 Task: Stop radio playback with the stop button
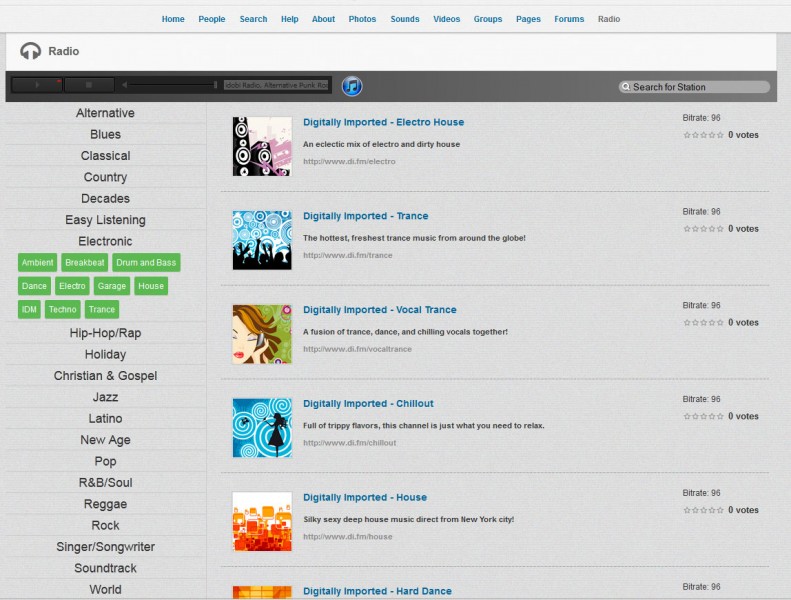click(89, 85)
